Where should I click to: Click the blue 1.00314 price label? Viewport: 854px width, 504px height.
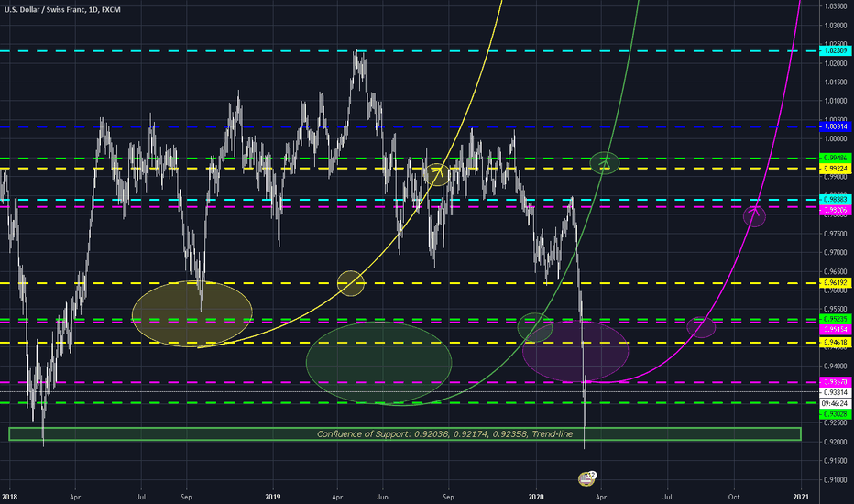tap(835, 127)
